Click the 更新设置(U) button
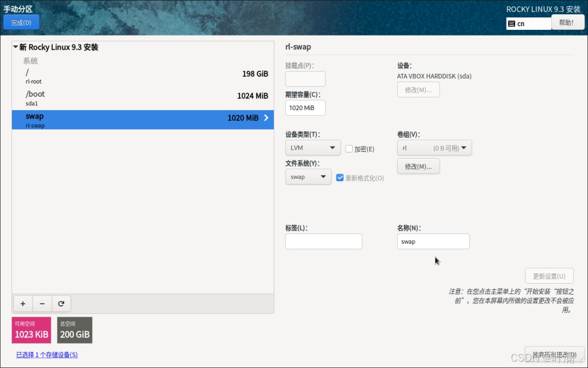The width and height of the screenshot is (588, 368). pos(549,276)
